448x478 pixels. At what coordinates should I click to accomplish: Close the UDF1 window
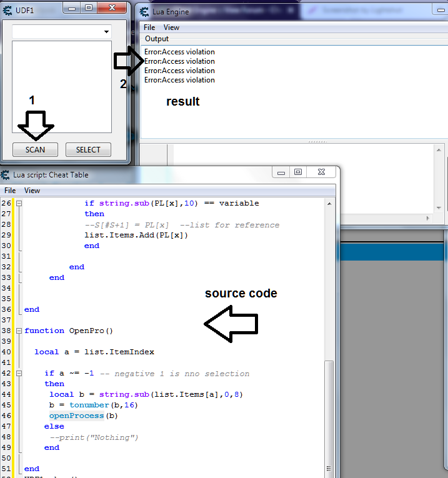click(x=112, y=8)
